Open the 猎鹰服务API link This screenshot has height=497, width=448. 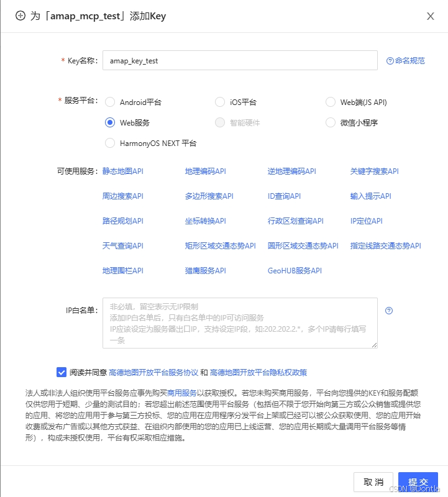click(x=206, y=271)
